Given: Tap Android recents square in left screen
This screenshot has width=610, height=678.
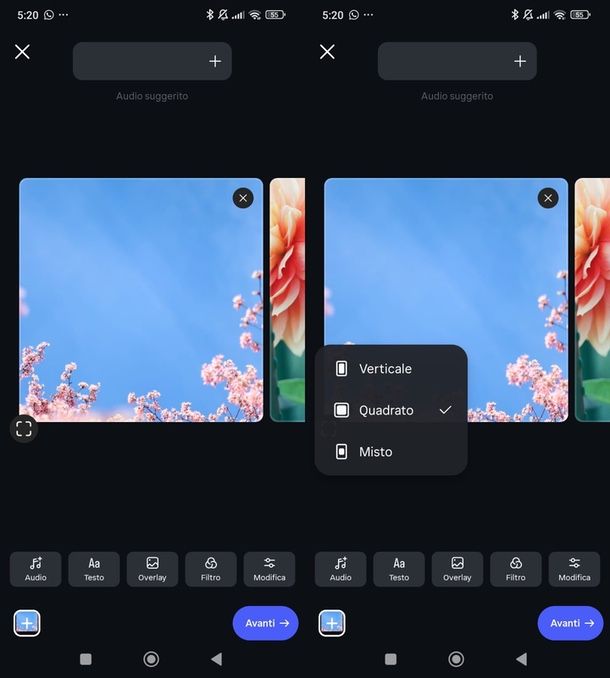Looking at the screenshot, I should 86,659.
